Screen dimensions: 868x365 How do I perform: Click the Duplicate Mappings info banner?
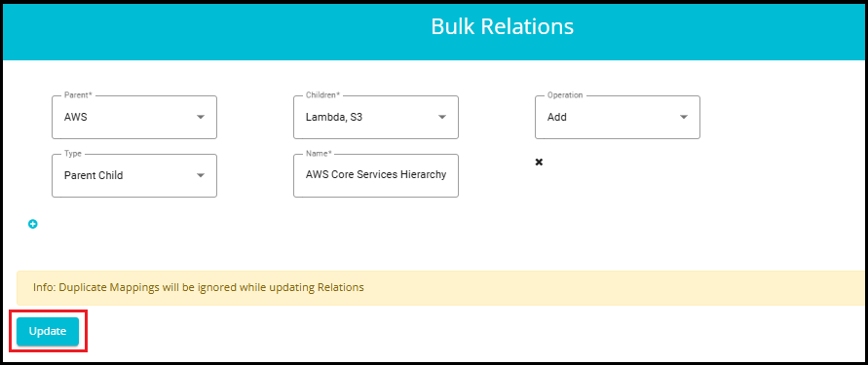point(442,287)
